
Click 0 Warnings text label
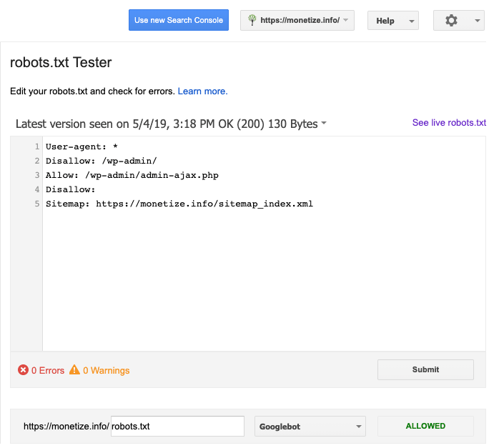106,370
